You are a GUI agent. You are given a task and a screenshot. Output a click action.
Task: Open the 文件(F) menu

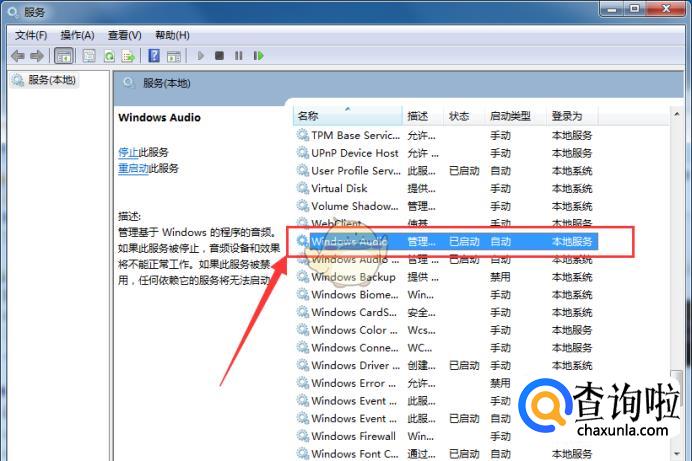pos(31,35)
